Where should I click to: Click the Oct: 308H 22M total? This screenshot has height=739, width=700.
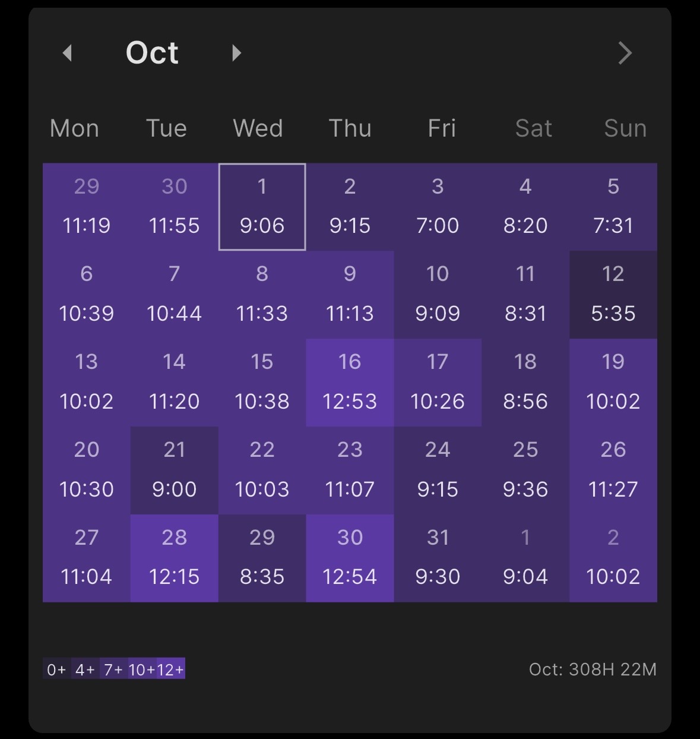click(x=593, y=669)
